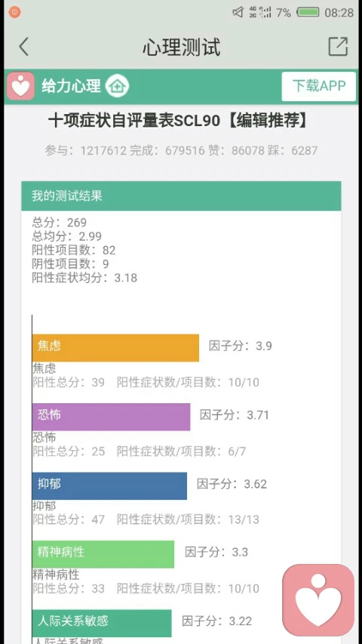Viewport: 362px width, 644px height.
Task: Tap the pink heart 给力心理 logo
Action: pyautogui.click(x=20, y=86)
